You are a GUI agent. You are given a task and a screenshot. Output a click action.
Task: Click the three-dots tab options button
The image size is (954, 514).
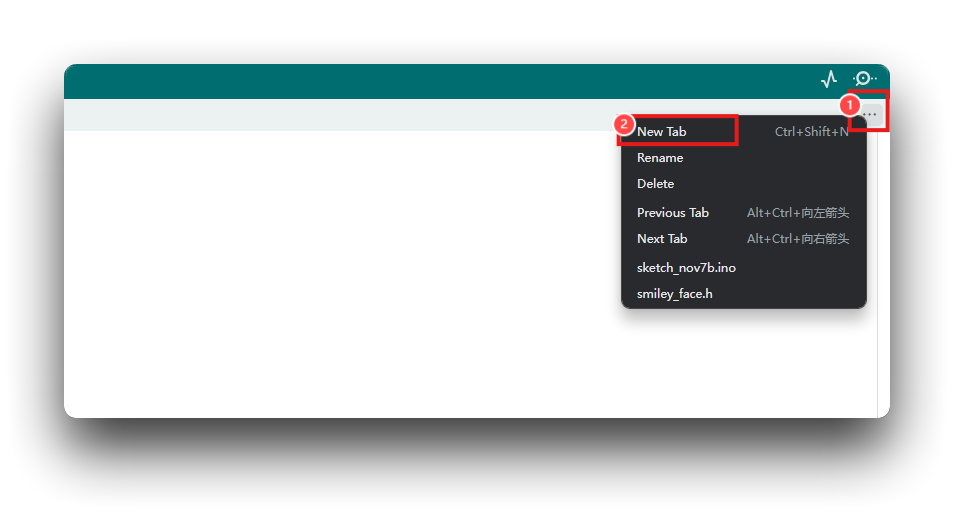tap(870, 114)
